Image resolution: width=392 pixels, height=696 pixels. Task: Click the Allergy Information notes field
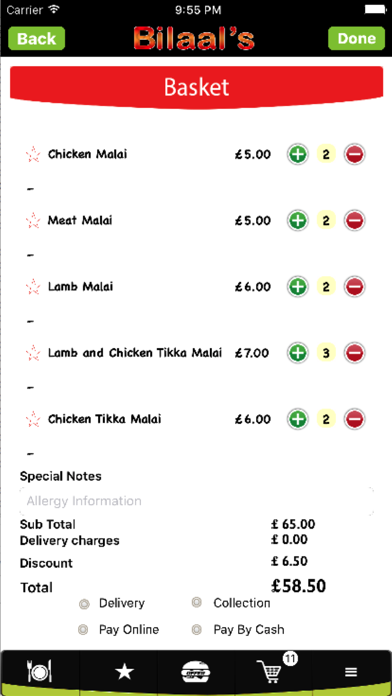196,501
